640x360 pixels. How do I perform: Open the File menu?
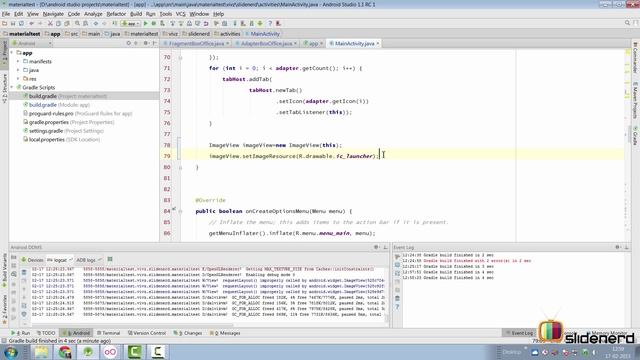click(x=6, y=14)
